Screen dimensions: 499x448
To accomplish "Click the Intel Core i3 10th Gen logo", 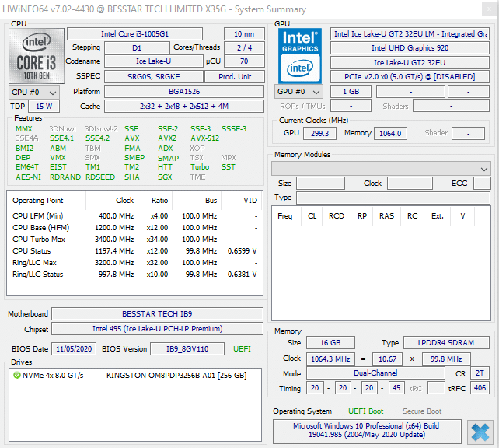I will pyautogui.click(x=37, y=56).
